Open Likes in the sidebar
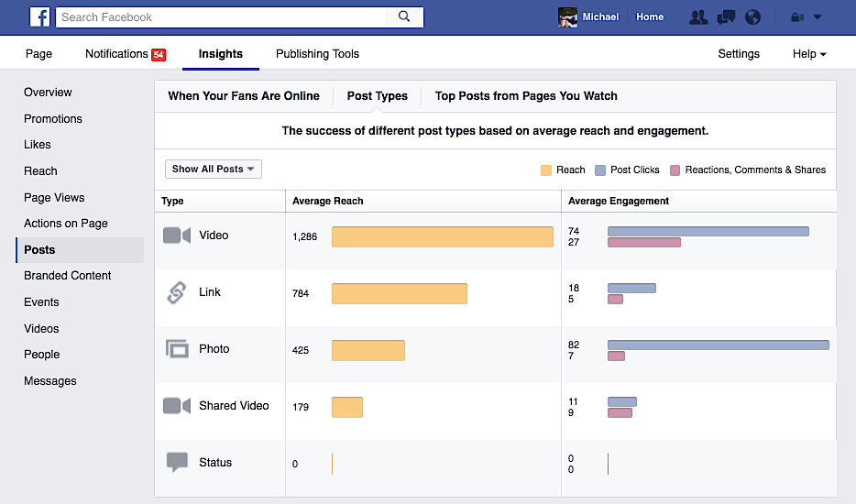Image resolution: width=856 pixels, height=504 pixels. coord(38,145)
